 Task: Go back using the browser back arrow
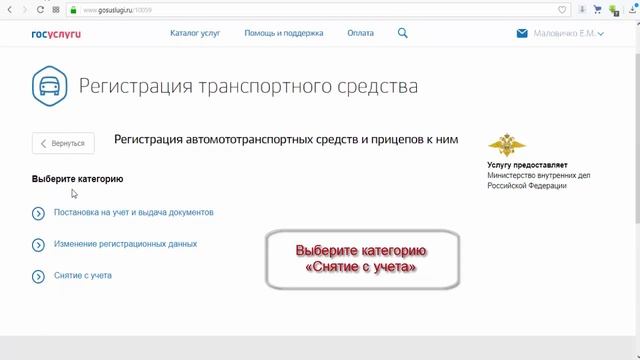(10, 9)
